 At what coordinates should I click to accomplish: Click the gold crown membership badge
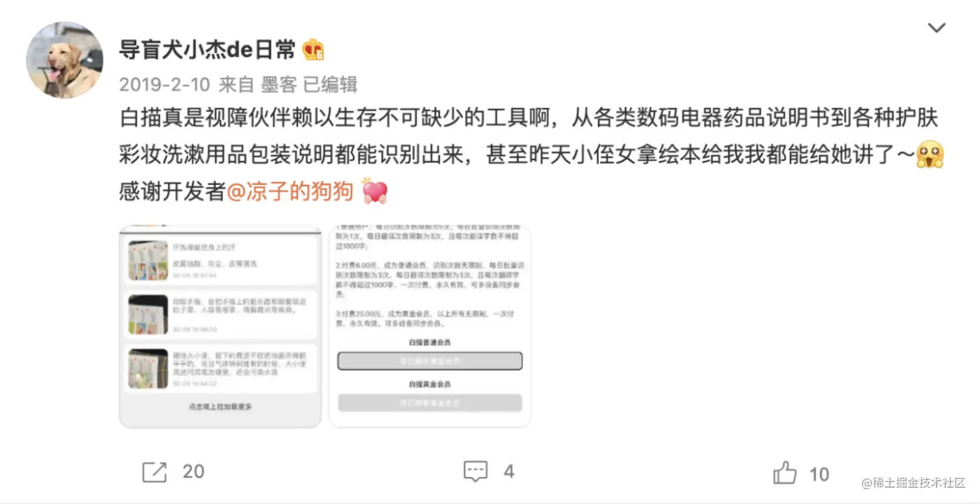click(x=314, y=50)
